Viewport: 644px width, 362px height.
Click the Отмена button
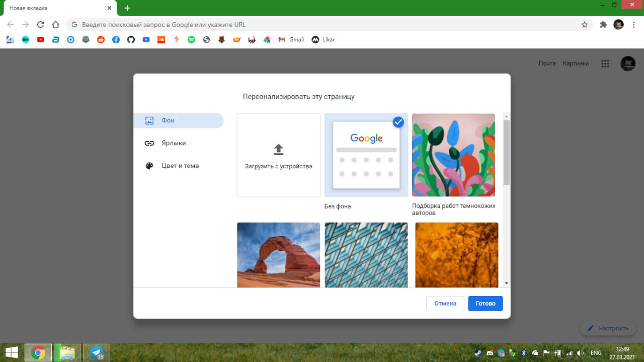(x=445, y=304)
